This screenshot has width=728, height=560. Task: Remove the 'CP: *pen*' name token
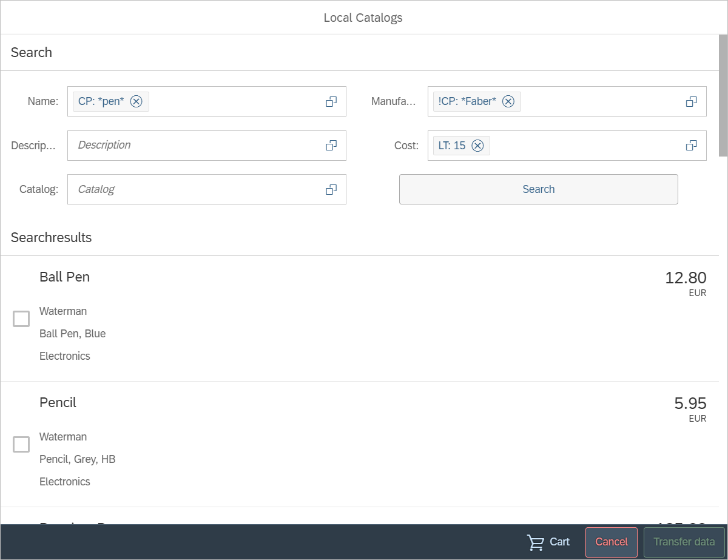(136, 101)
